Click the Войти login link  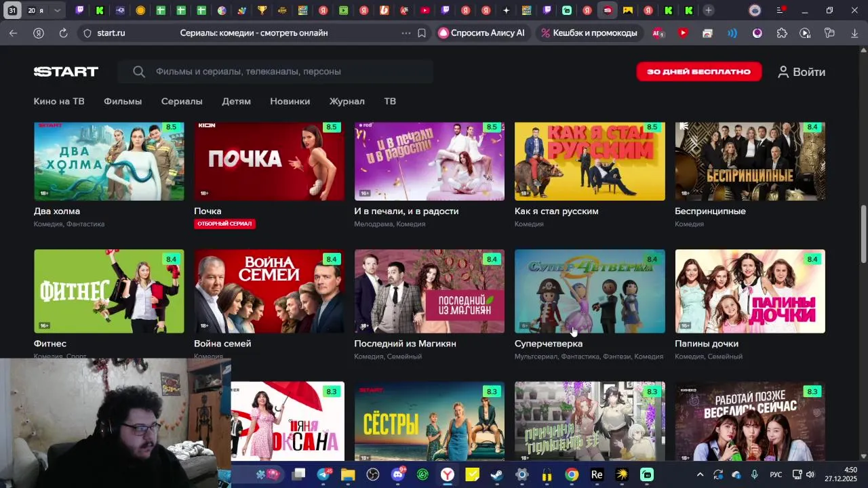pos(802,72)
